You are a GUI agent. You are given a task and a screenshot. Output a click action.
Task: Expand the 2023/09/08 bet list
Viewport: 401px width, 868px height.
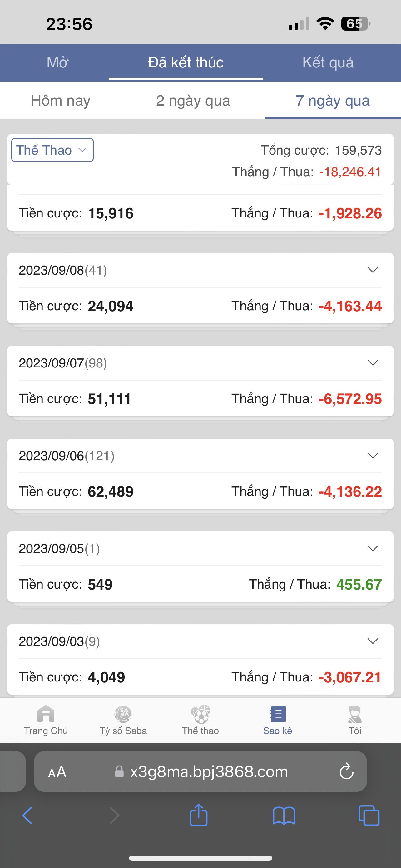(373, 270)
